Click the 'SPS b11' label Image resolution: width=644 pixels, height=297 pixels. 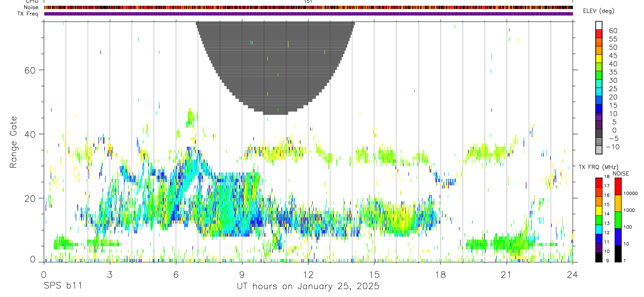coord(62,286)
